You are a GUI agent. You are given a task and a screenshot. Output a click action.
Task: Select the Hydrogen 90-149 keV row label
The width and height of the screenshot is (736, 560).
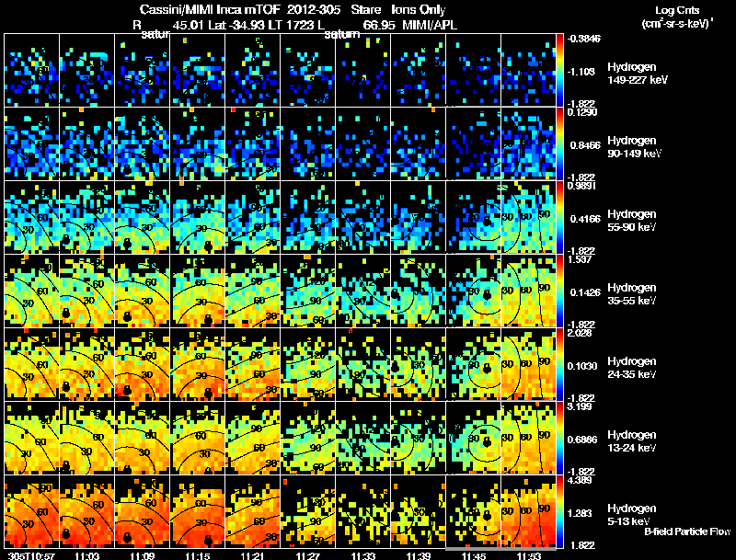pyautogui.click(x=634, y=147)
